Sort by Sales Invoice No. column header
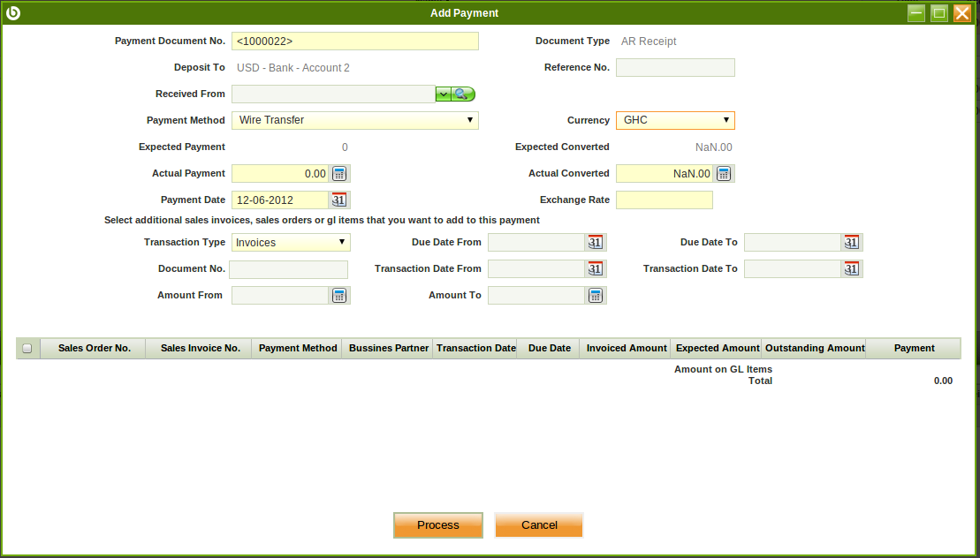Image resolution: width=980 pixels, height=558 pixels. 200,349
